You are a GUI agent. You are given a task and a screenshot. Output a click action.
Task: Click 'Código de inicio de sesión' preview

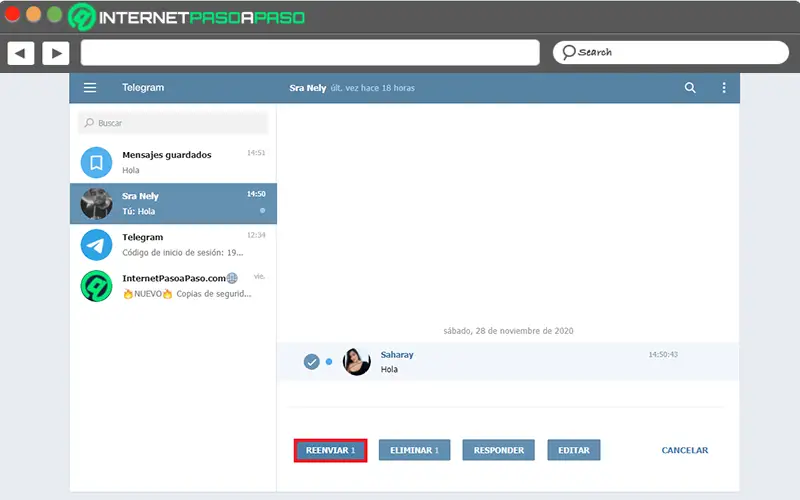[x=183, y=253]
